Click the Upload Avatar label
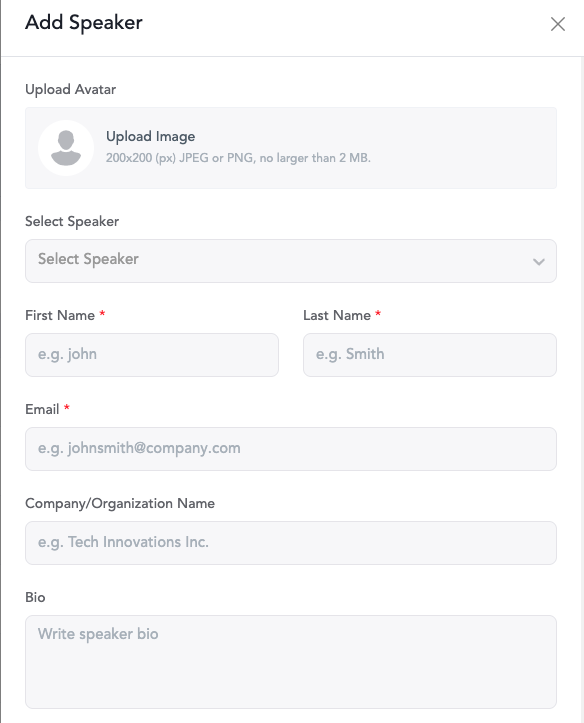Screen dimensions: 584x723 (x=71, y=89)
